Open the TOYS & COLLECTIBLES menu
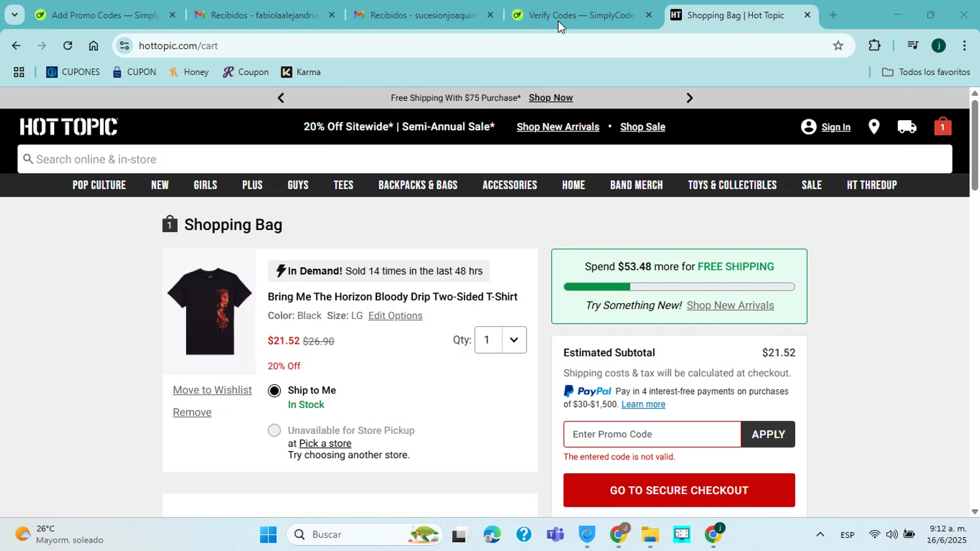Image resolution: width=980 pixels, height=551 pixels. tap(732, 185)
